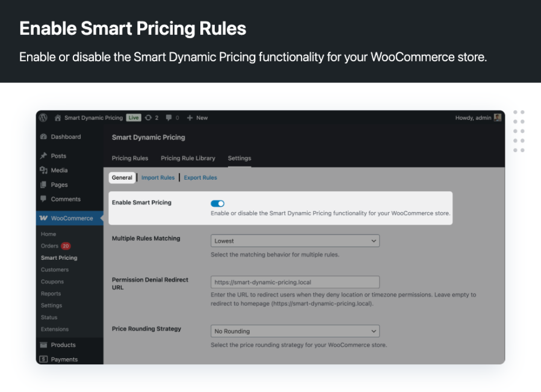
Task: Click the Import Rules link
Action: [158, 178]
